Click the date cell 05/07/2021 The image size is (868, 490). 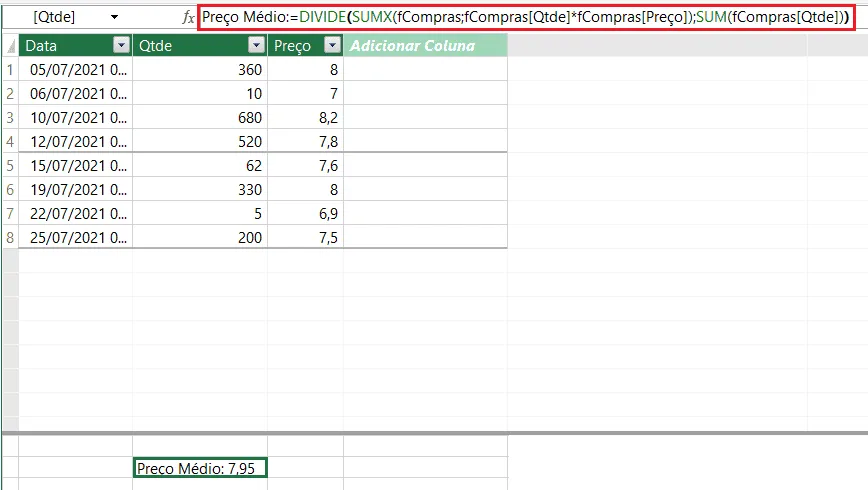76,70
